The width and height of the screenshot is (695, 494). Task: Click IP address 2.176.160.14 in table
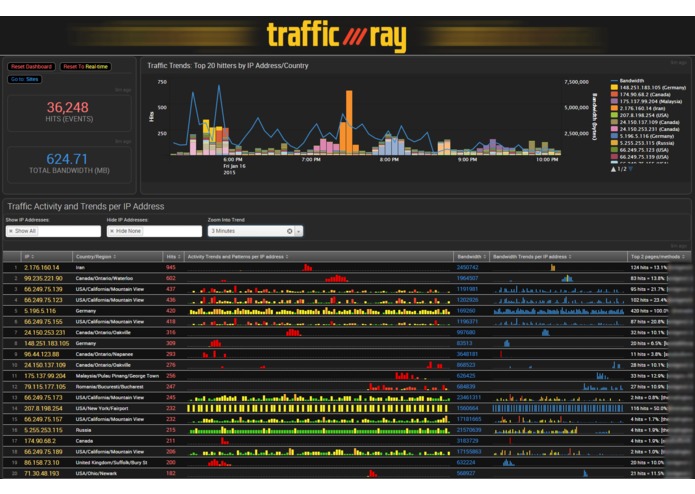(x=42, y=268)
